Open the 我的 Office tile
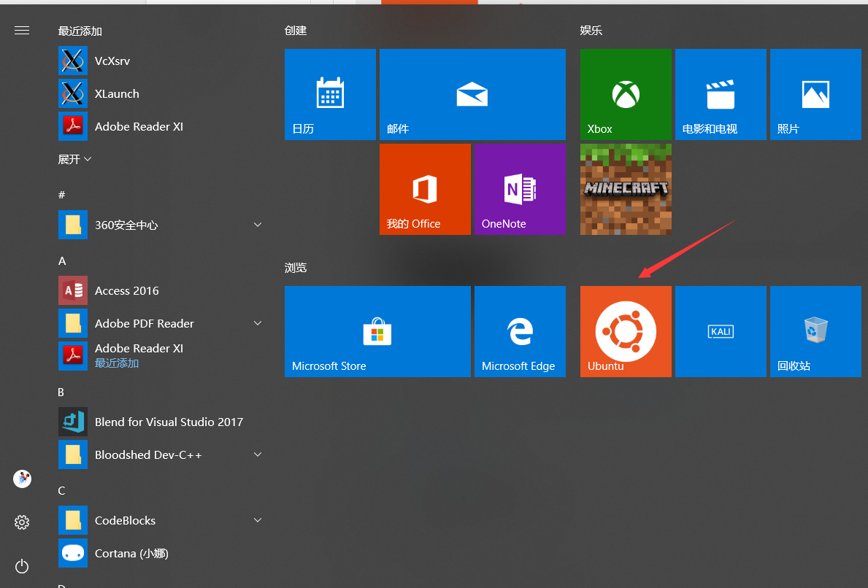The width and height of the screenshot is (868, 588). (425, 189)
